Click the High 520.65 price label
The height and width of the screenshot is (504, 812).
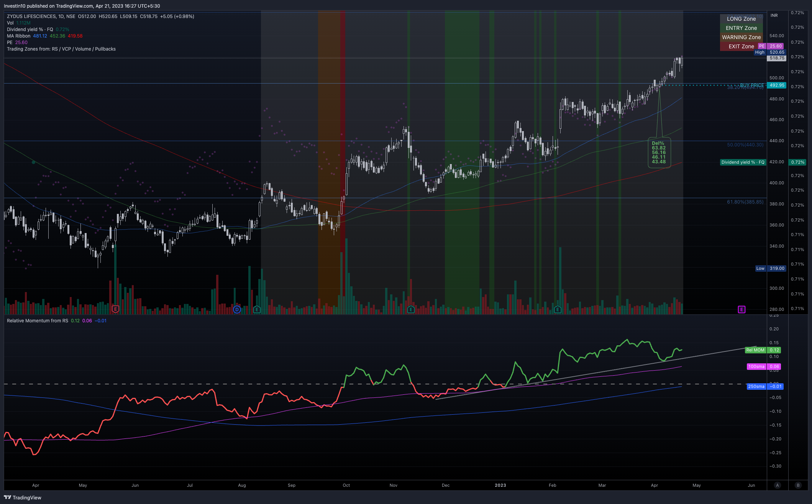coord(770,52)
